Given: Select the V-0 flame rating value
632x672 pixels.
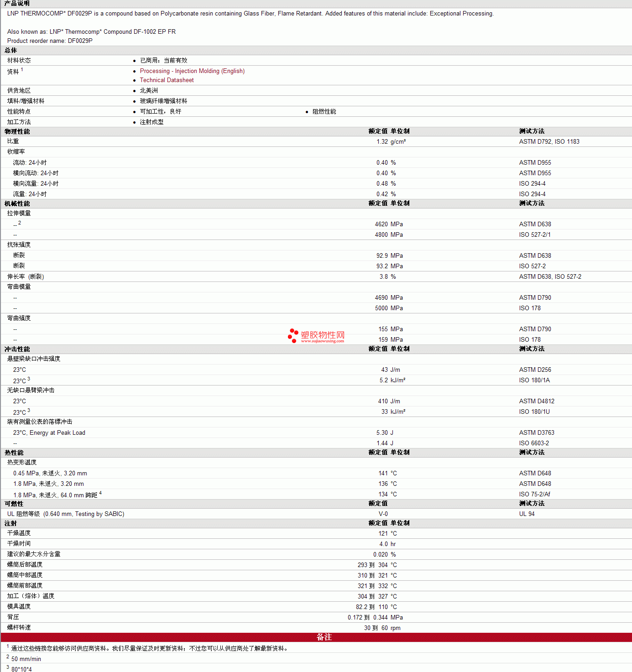Looking at the screenshot, I should 383,514.
